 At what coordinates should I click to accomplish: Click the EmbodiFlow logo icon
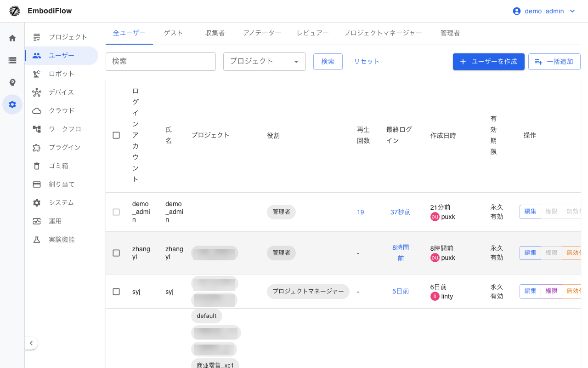(15, 11)
